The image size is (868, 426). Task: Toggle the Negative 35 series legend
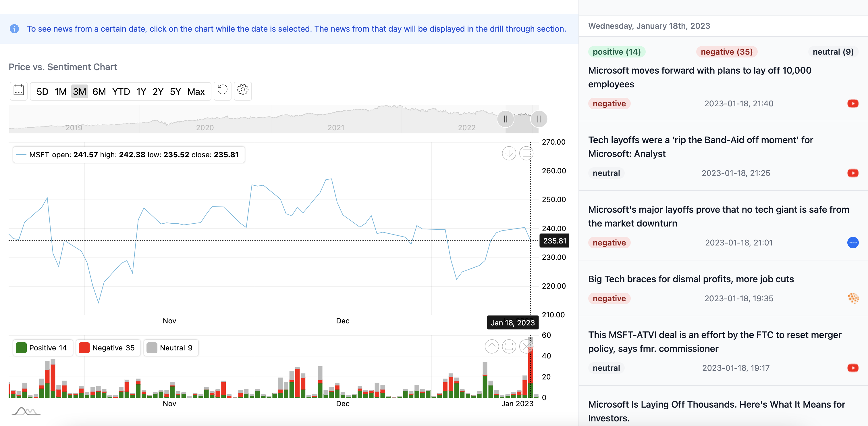click(108, 348)
